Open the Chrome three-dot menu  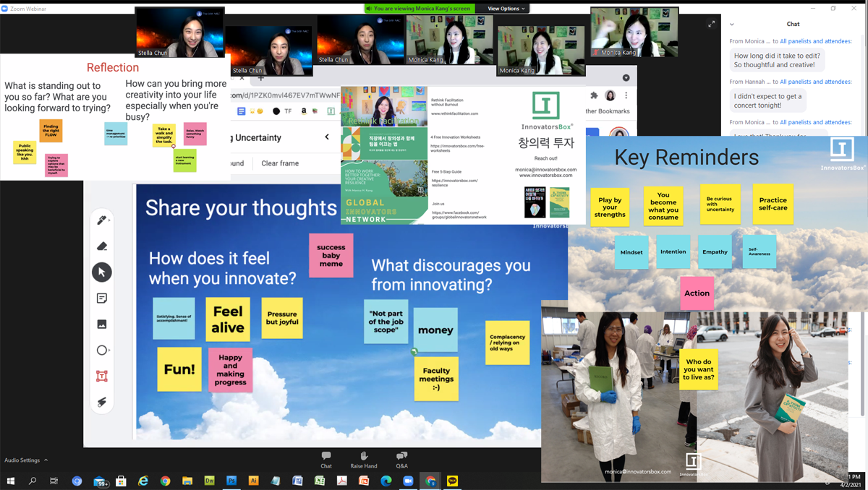click(x=626, y=95)
